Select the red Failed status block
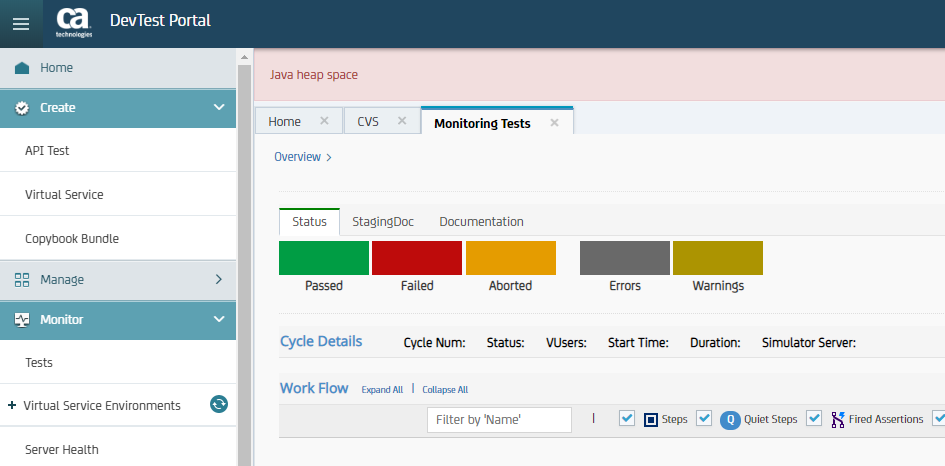This screenshot has height=466, width=945. (416, 258)
